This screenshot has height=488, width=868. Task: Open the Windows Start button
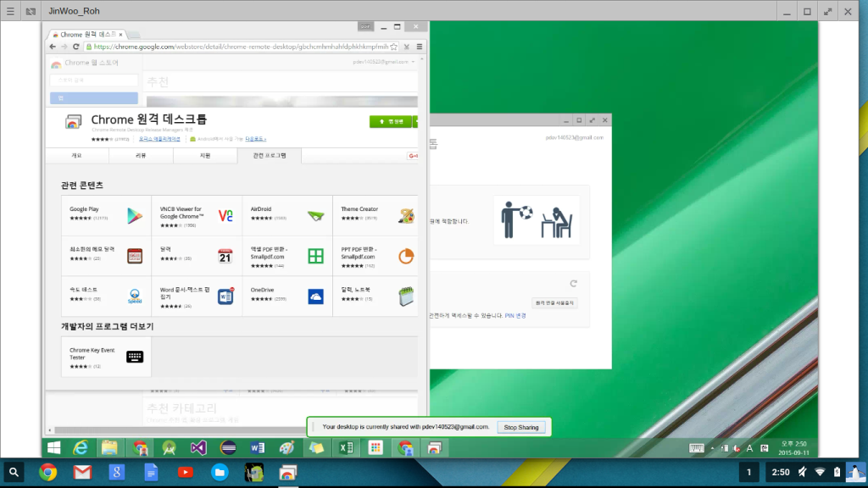53,447
